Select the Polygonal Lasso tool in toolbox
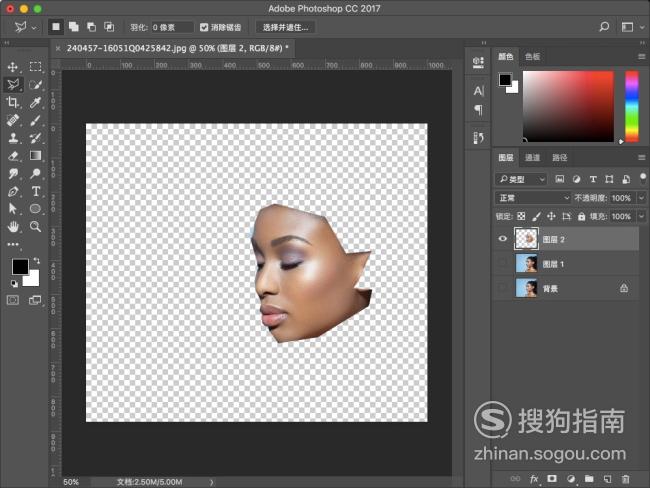The image size is (650, 488). (13, 85)
